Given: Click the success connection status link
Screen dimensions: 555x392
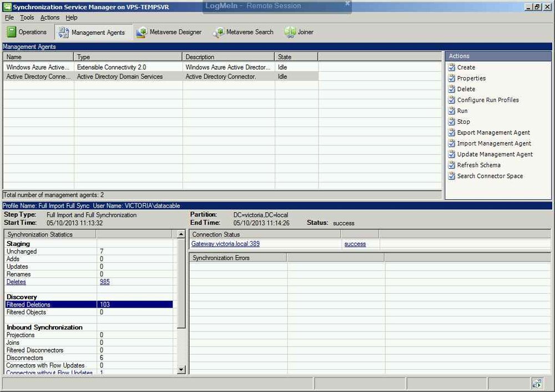Looking at the screenshot, I should 355,244.
